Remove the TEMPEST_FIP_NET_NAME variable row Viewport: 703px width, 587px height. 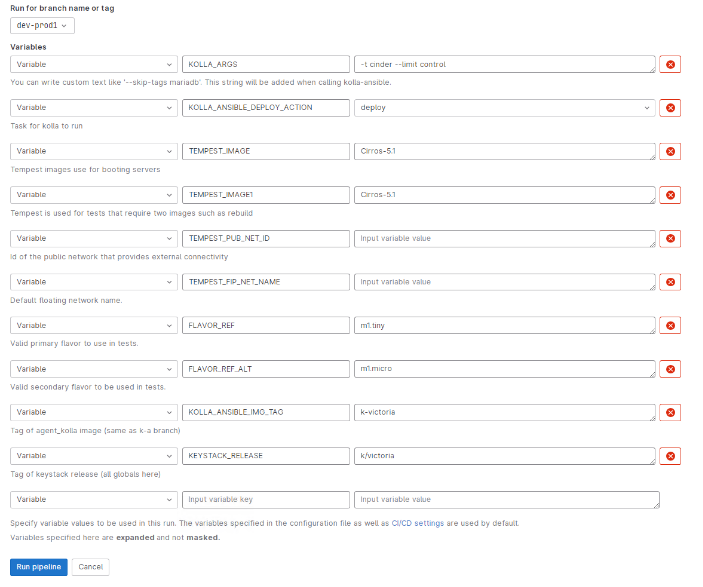(x=670, y=282)
